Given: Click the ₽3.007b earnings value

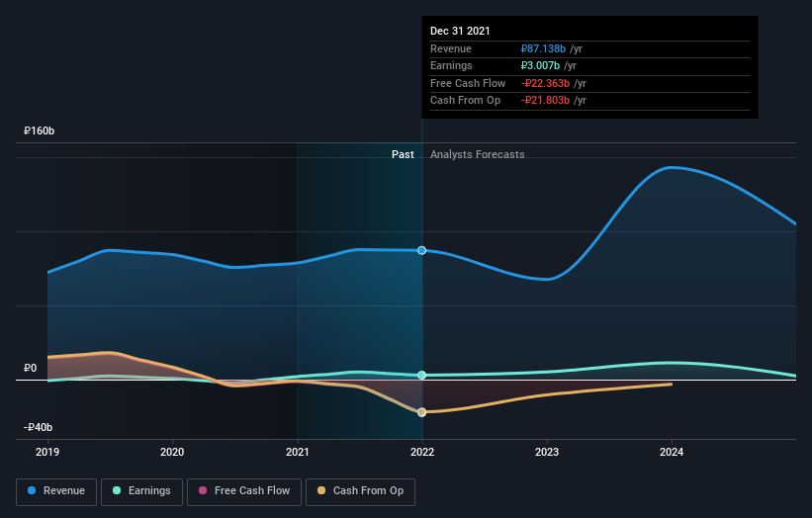Looking at the screenshot, I should point(540,65).
